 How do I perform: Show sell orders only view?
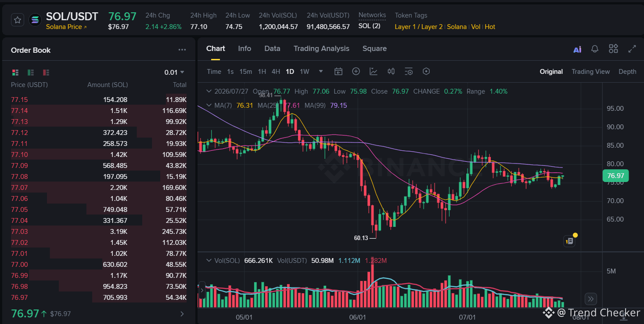(46, 72)
